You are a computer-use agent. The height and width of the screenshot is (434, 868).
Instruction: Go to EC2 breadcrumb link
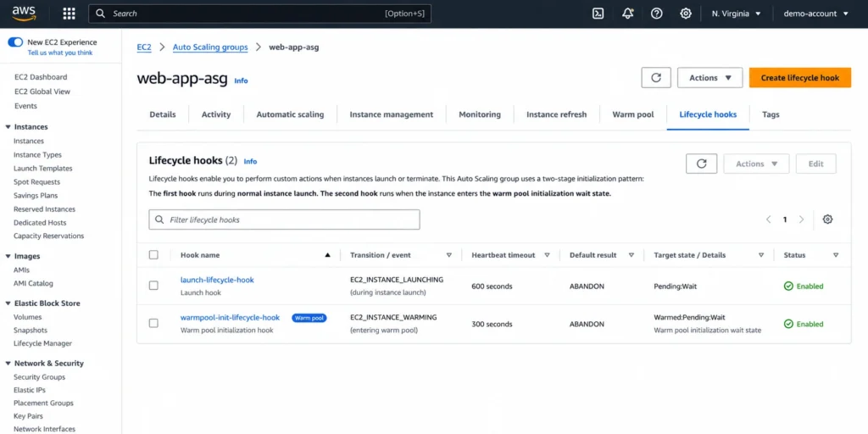[x=144, y=47]
